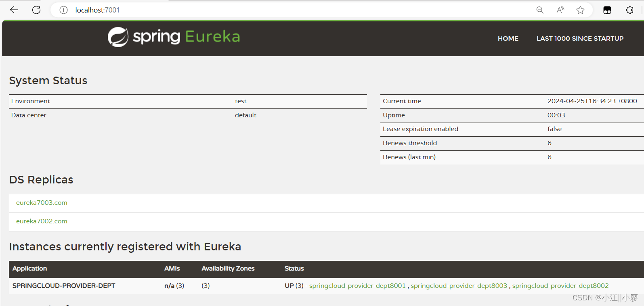This screenshot has height=306, width=644.
Task: View site information icon in address bar
Action: coord(63,10)
